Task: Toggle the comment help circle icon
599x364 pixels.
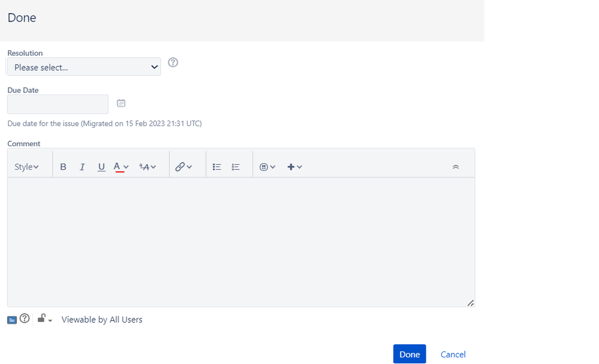Action: tap(25, 318)
